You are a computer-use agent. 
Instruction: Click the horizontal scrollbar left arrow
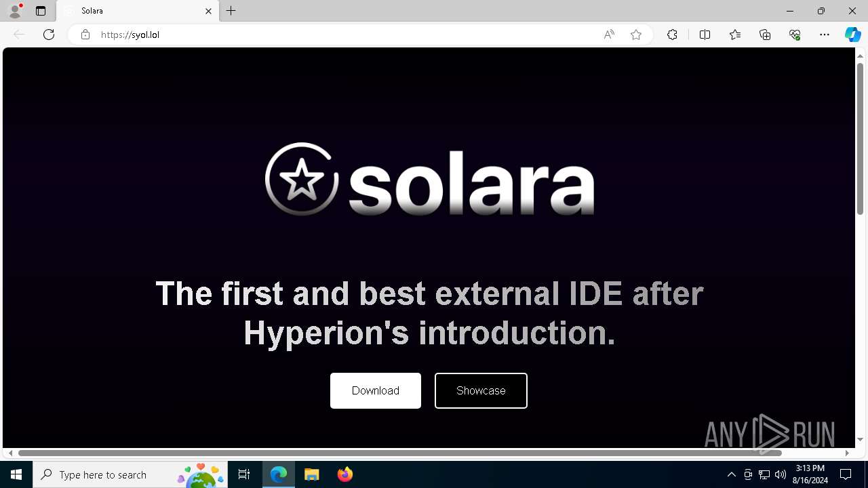point(10,453)
